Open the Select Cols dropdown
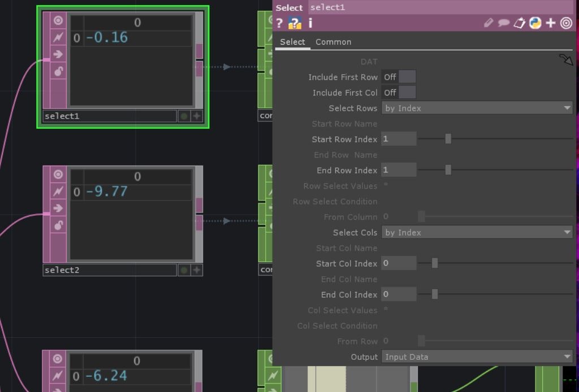The width and height of the screenshot is (579, 392). pos(477,232)
